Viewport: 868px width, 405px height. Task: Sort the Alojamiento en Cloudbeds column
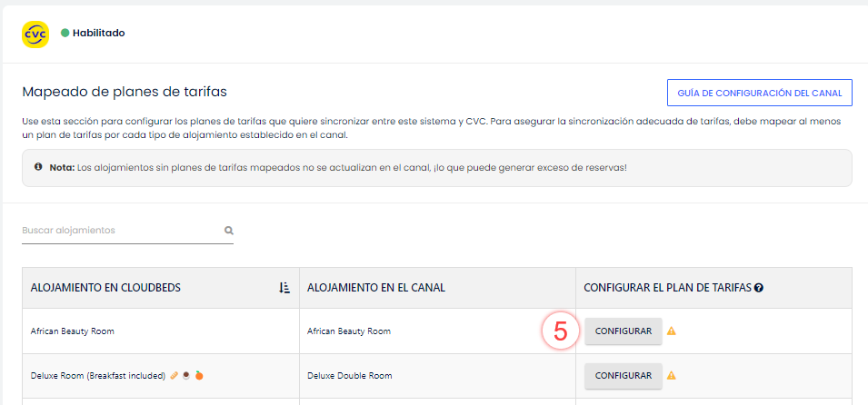tap(284, 288)
